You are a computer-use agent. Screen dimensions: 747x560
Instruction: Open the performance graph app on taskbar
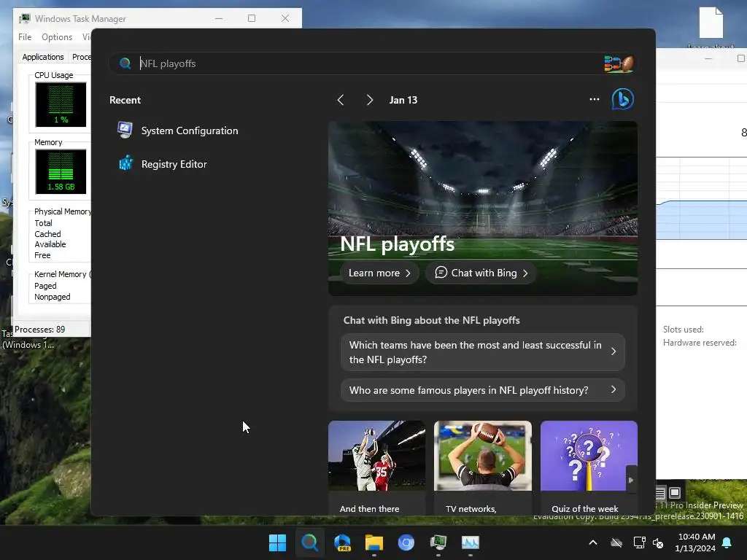coord(471,542)
